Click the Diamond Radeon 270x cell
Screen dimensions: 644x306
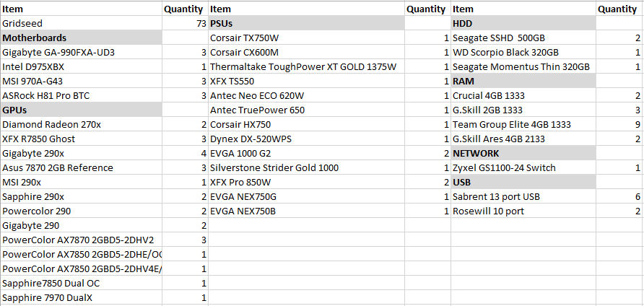[81, 124]
